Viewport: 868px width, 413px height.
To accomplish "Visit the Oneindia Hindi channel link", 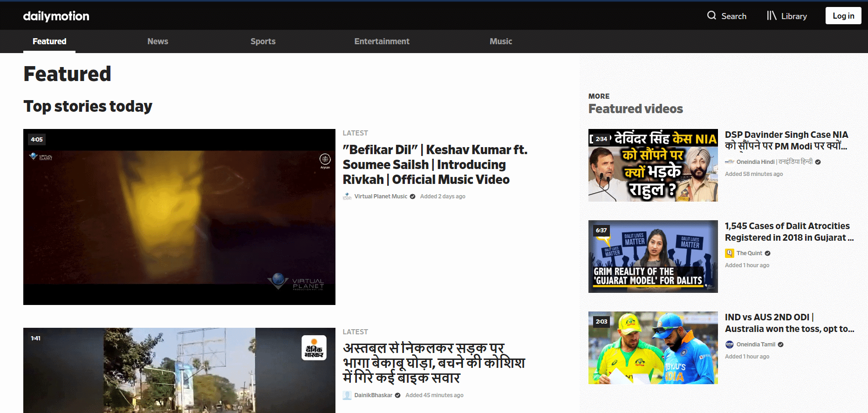I will point(774,162).
